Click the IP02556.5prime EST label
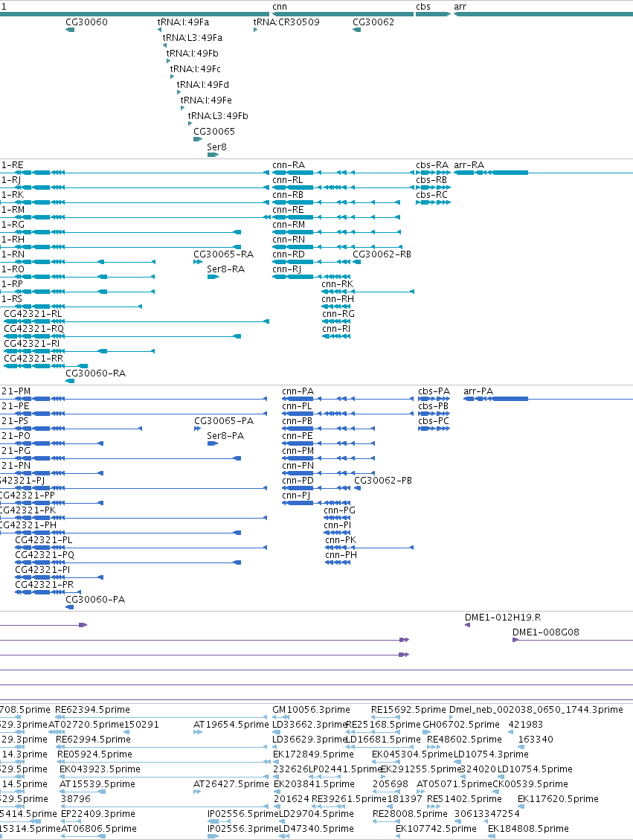This screenshot has height=840, width=633. point(244,814)
